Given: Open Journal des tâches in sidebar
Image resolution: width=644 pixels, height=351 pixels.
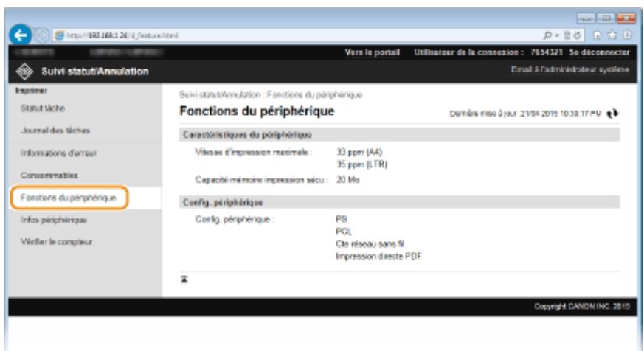Looking at the screenshot, I should (x=55, y=131).
